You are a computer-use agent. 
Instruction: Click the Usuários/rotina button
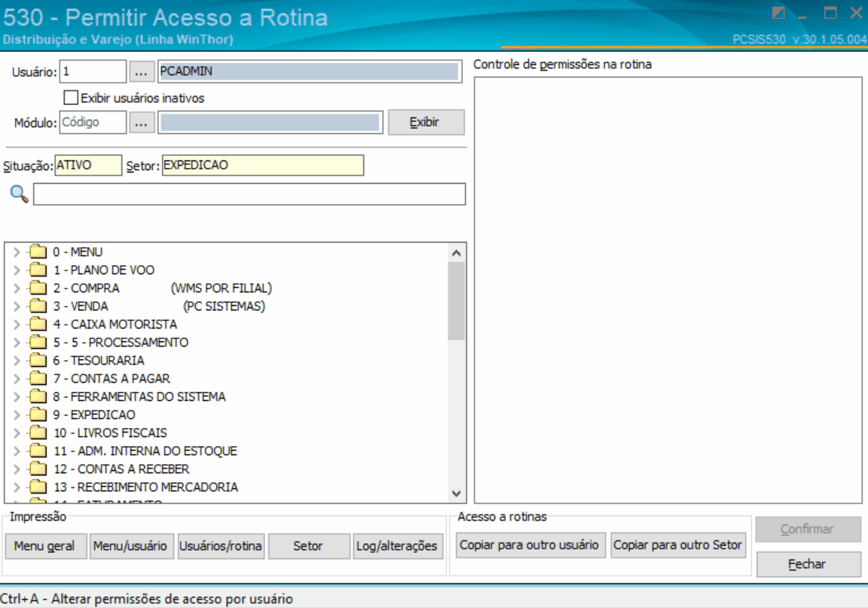tap(221, 546)
